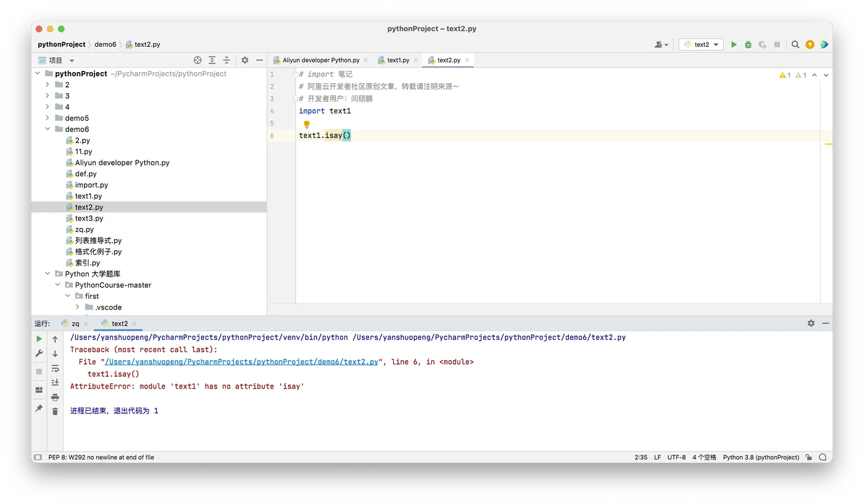Viewport: 864px width, 504px height.
Task: Open the run panel gear settings
Action: pyautogui.click(x=811, y=323)
